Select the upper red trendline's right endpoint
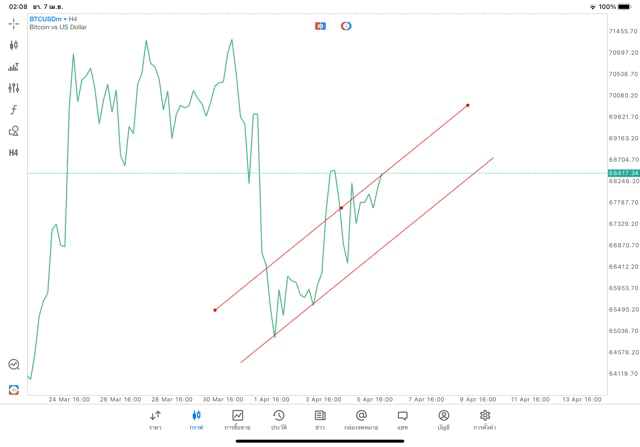This screenshot has height=447, width=640. click(x=468, y=105)
